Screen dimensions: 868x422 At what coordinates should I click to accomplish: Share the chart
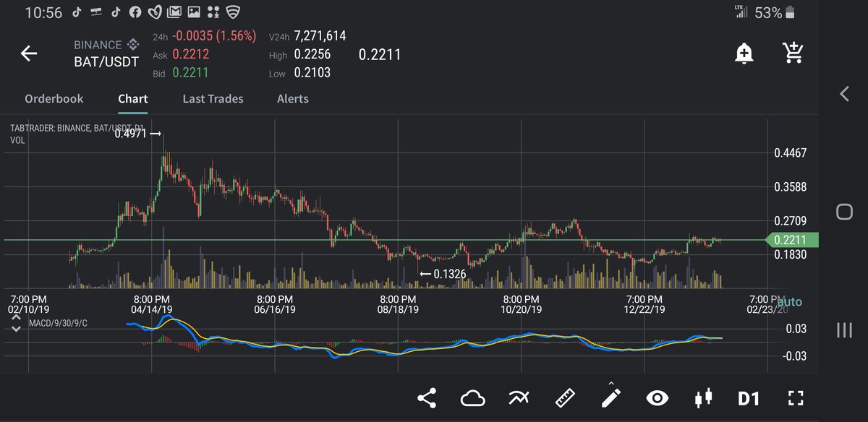pos(427,397)
